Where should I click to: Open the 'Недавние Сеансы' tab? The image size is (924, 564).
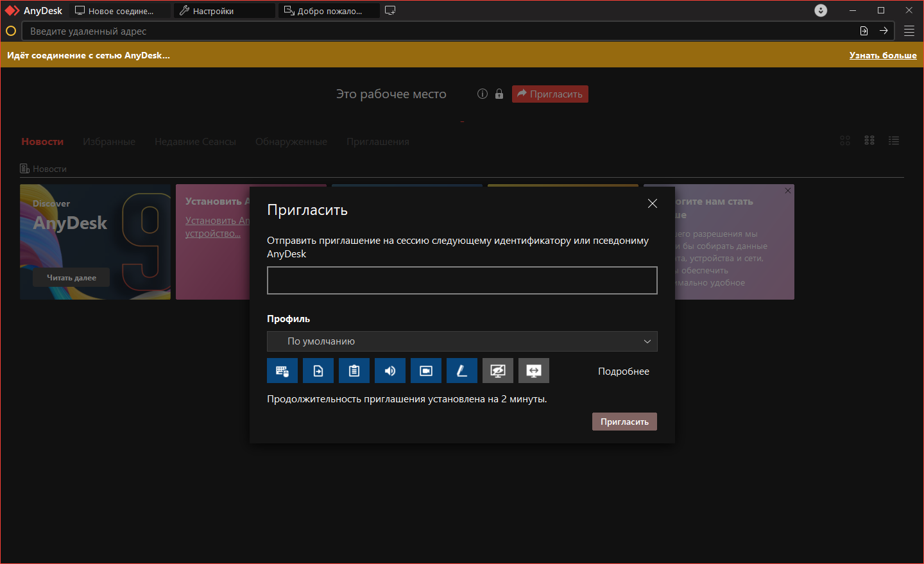(195, 142)
